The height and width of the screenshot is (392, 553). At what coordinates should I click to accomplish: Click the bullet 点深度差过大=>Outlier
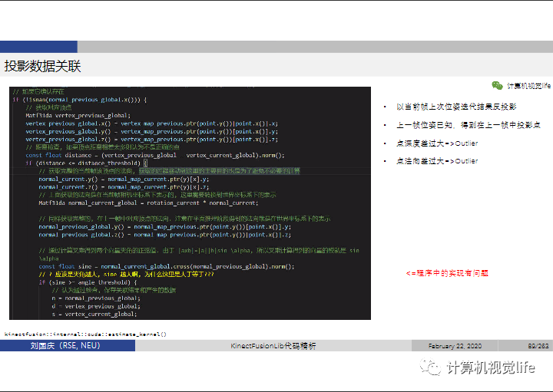pos(437,143)
